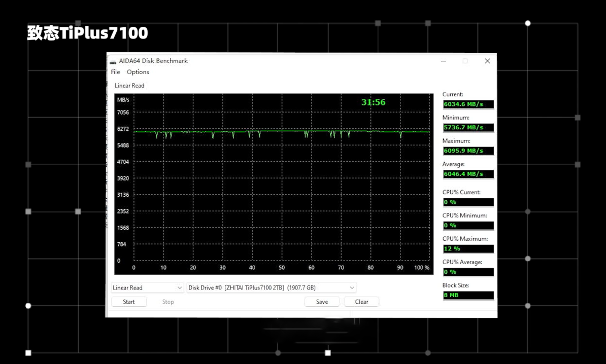Open the Options menu
The height and width of the screenshot is (364, 606).
coord(138,71)
